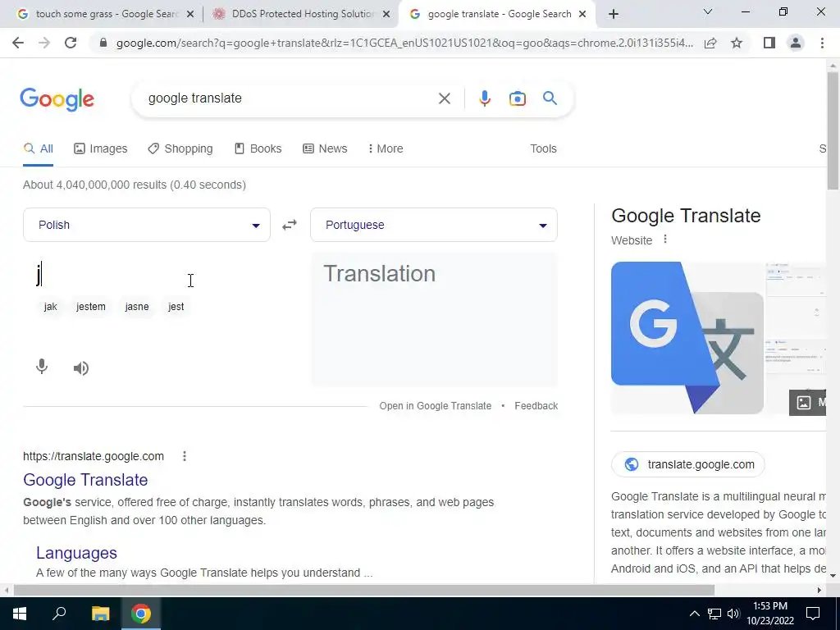This screenshot has height=630, width=840.
Task: Switch to the touch some grass tab
Action: coord(106,14)
